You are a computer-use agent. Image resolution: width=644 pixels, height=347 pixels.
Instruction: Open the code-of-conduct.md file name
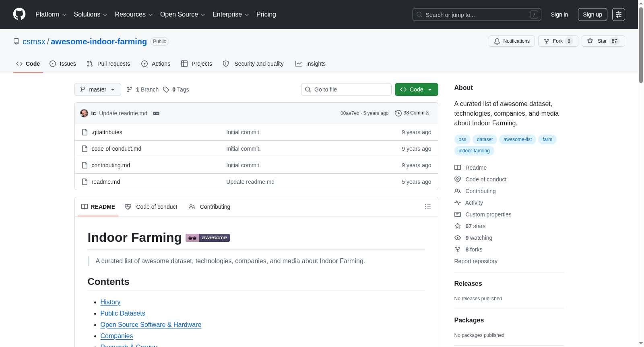click(116, 149)
